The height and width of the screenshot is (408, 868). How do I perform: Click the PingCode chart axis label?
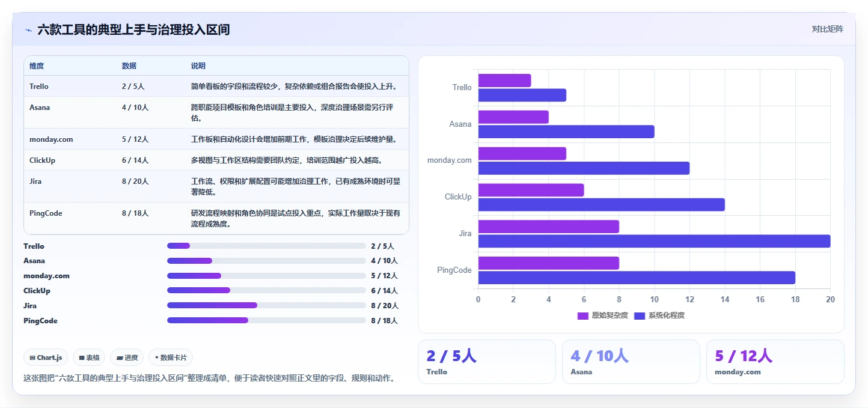coord(454,270)
